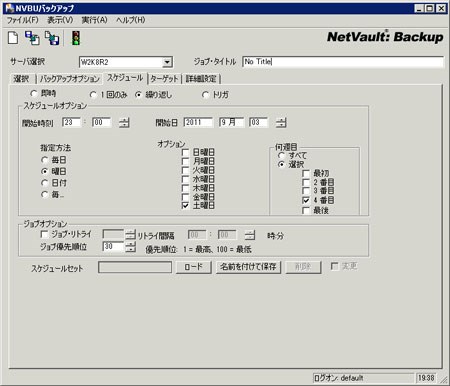Click the new blank page toolbar icon

pos(13,38)
